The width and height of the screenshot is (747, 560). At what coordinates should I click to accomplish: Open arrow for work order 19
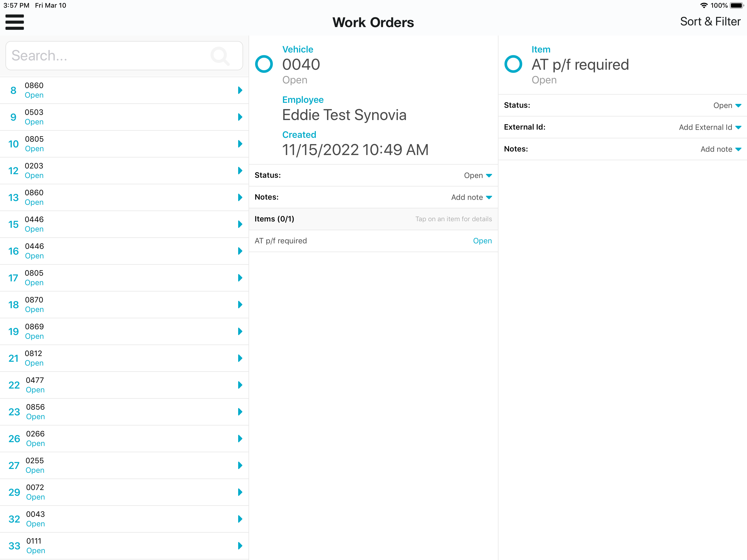240,331
